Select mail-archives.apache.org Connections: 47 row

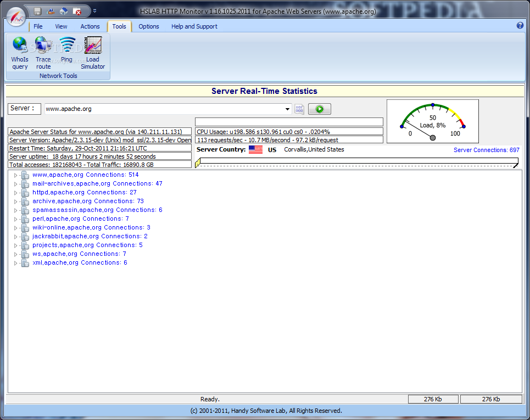97,183
